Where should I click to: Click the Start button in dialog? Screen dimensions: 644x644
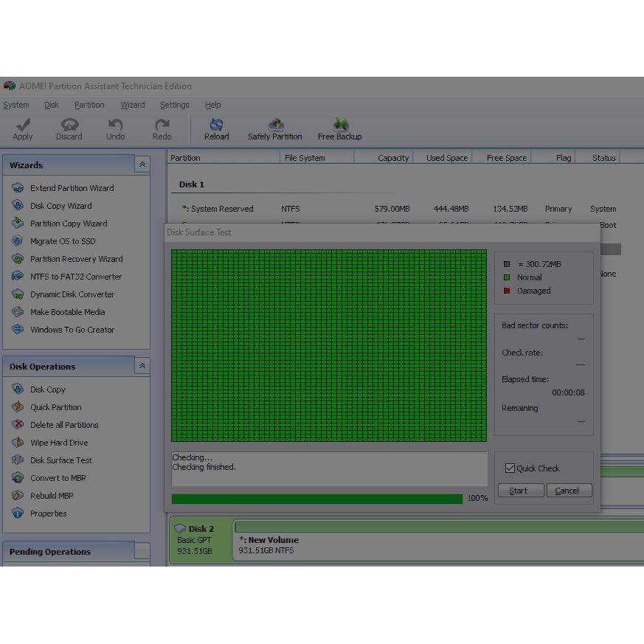pos(521,490)
